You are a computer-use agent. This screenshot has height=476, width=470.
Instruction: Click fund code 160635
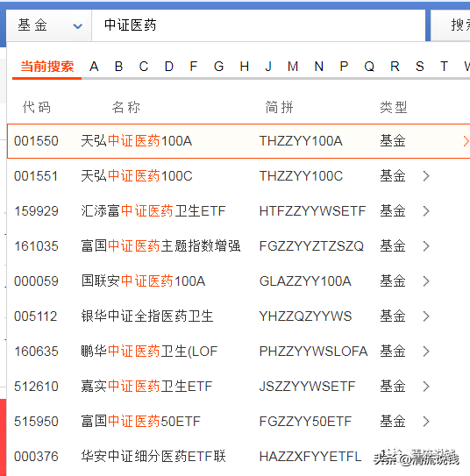[36, 352]
